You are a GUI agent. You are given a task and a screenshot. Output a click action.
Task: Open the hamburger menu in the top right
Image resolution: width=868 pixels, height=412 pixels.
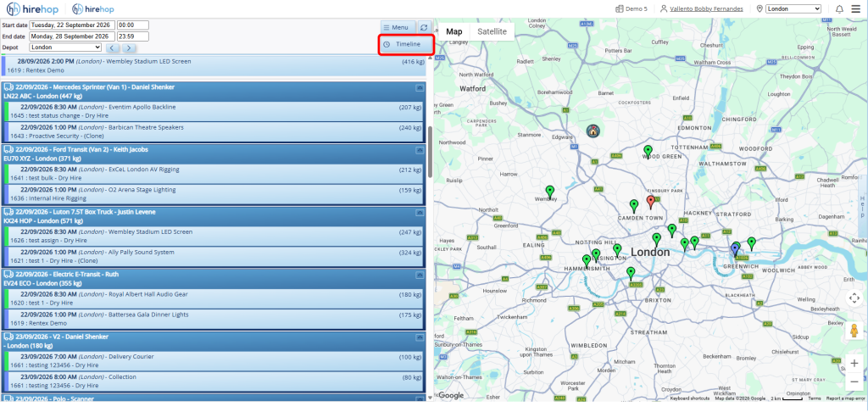(856, 8)
